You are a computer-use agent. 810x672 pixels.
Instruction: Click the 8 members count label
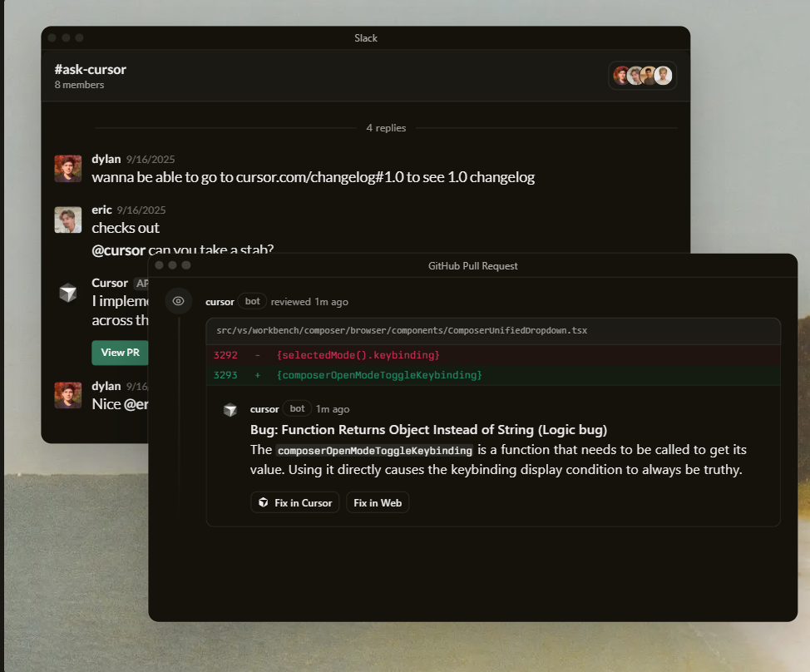click(79, 85)
